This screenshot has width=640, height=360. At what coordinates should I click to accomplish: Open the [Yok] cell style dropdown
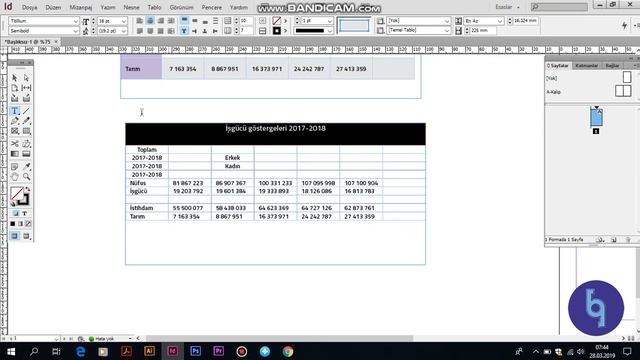click(447, 21)
